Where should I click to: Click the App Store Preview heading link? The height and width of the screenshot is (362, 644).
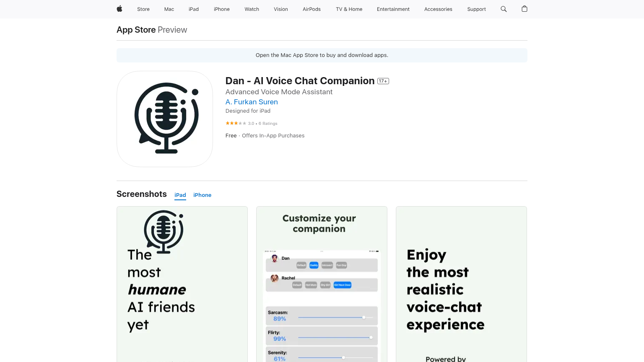[152, 30]
